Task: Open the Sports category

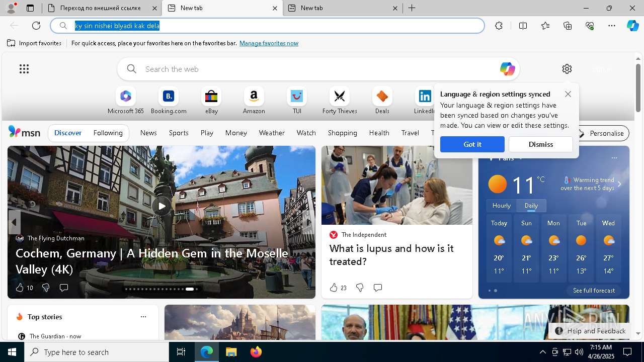Action: [179, 133]
